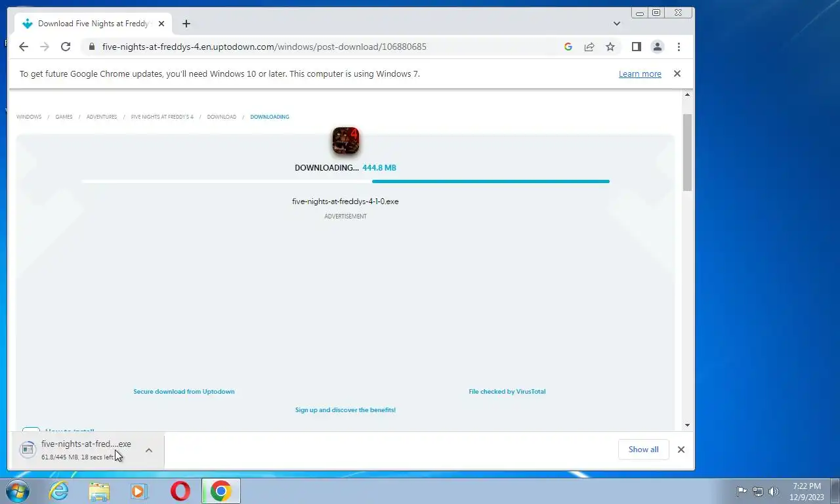Click Sign up and discover the benefits
Image resolution: width=840 pixels, height=504 pixels.
click(x=345, y=410)
